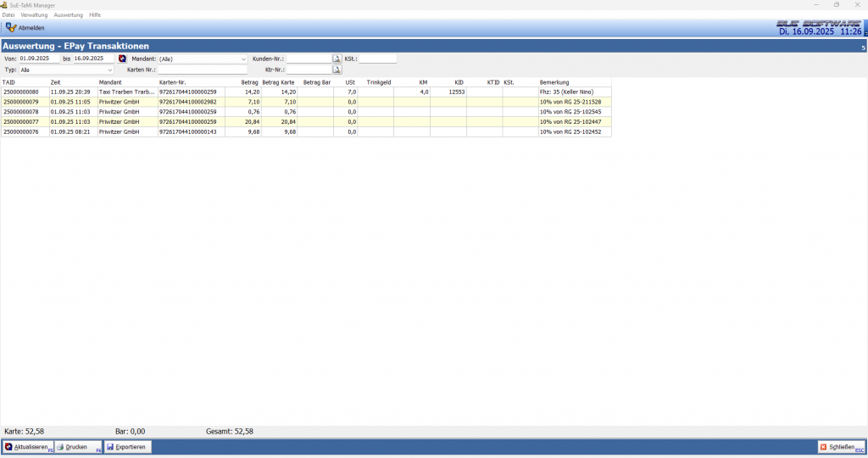Open the Kunden-Nr. search lookup icon

click(337, 59)
